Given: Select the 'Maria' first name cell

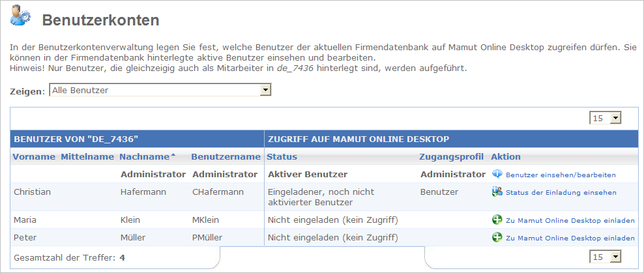Looking at the screenshot, I should [25, 220].
